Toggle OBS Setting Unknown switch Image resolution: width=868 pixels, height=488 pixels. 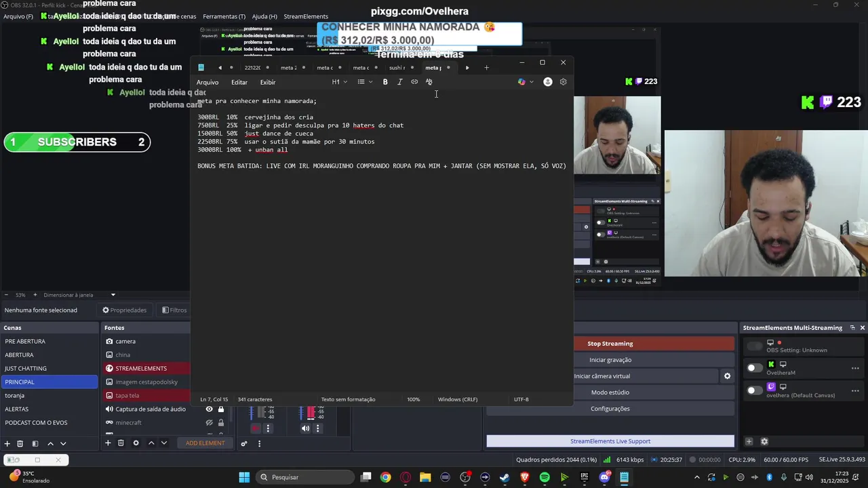(x=754, y=346)
